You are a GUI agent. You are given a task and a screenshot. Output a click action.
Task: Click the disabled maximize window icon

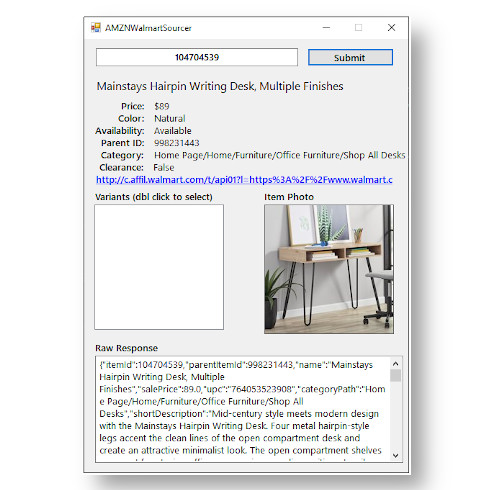click(358, 28)
